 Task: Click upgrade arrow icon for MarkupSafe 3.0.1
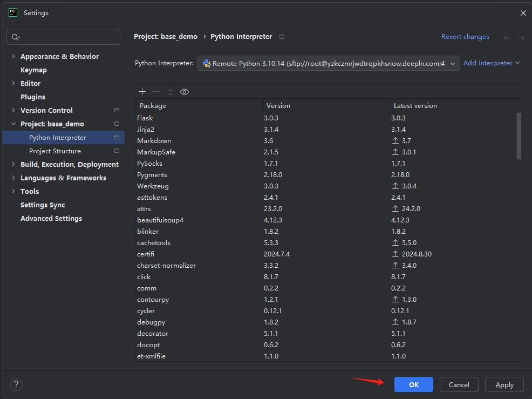pyautogui.click(x=395, y=152)
